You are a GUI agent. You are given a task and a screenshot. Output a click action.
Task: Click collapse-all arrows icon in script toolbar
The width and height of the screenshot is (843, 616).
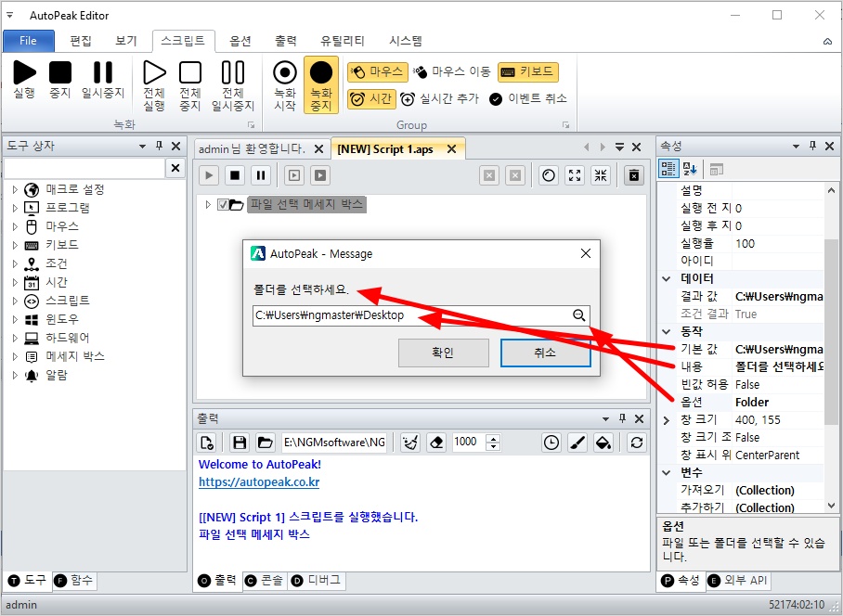(x=601, y=175)
